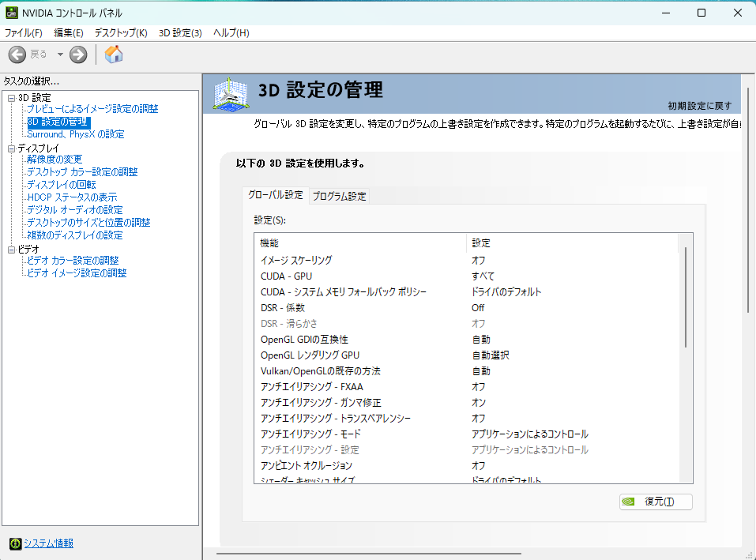Click the システム情報 icon at bottom left
Screen dimensions: 756x560
[14, 543]
